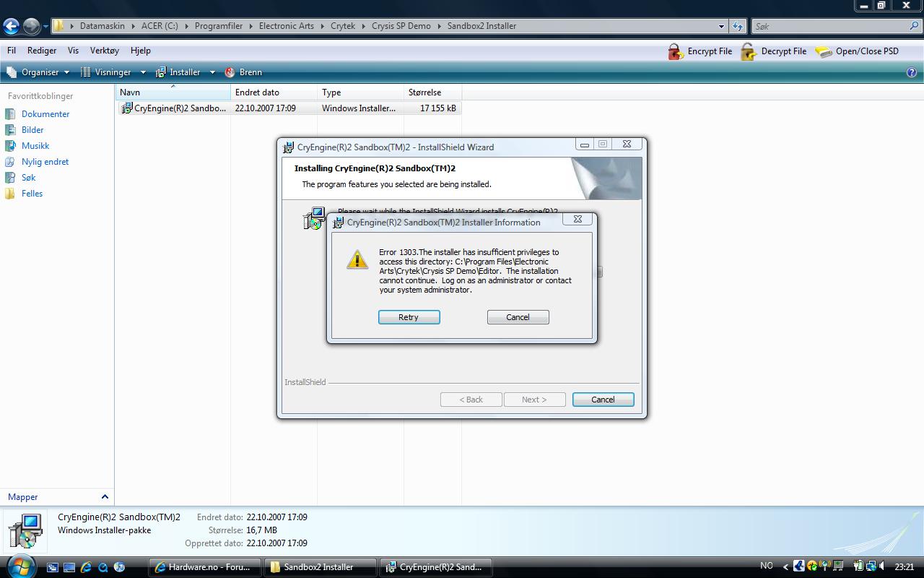924x578 pixels.
Task: Close the Installer Information dialog
Action: [x=577, y=219]
